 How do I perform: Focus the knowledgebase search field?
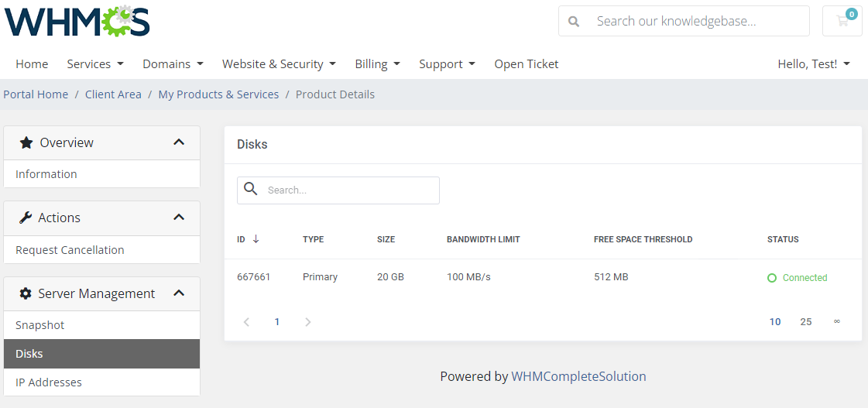coord(684,21)
